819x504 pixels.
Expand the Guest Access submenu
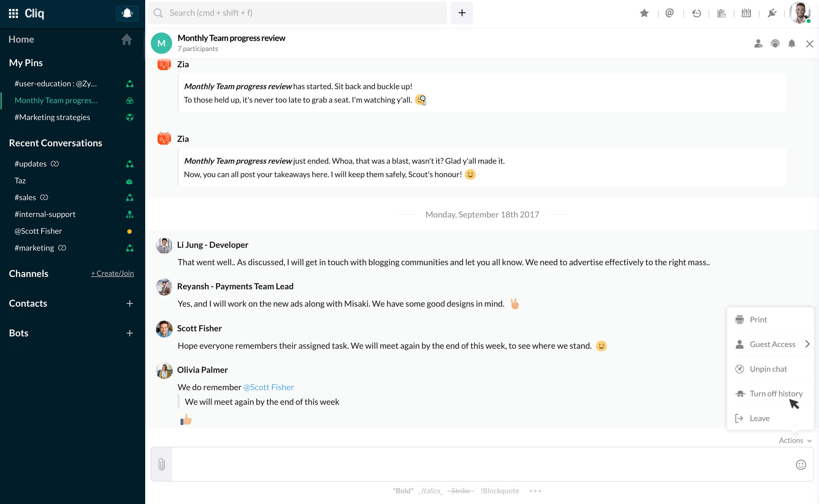[770, 344]
